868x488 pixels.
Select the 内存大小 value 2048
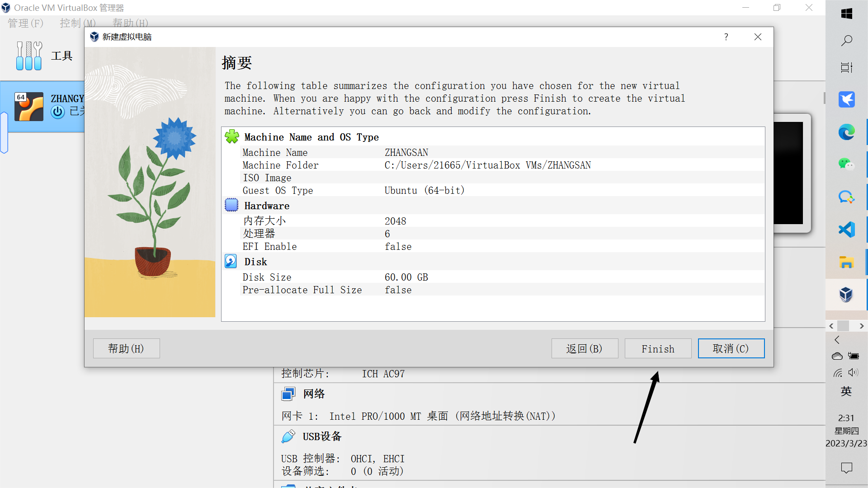click(x=396, y=221)
